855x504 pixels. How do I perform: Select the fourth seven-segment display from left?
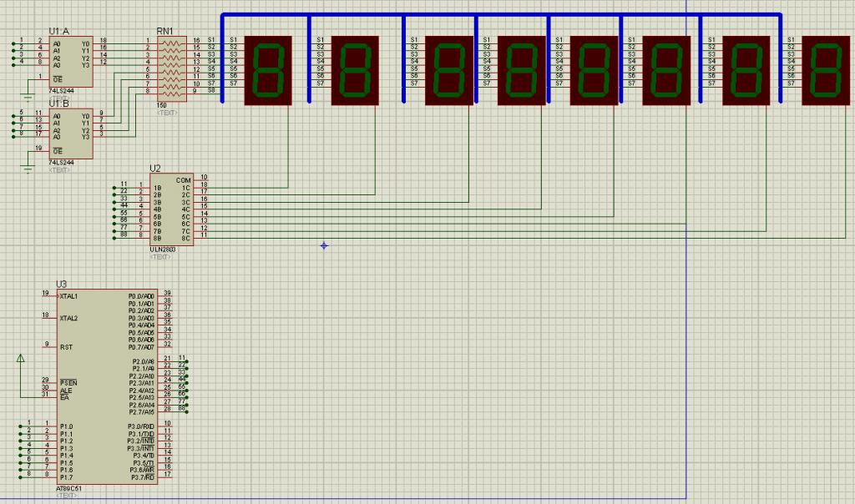click(x=522, y=70)
